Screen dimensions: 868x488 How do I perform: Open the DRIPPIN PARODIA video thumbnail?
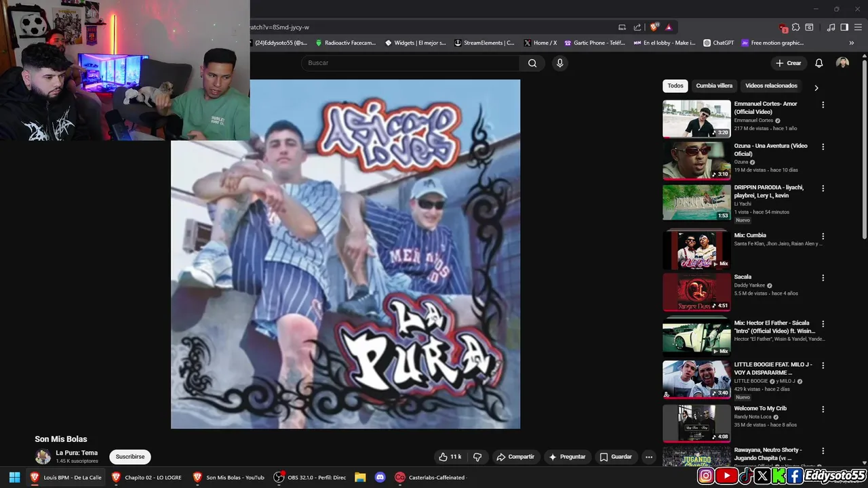(x=696, y=202)
